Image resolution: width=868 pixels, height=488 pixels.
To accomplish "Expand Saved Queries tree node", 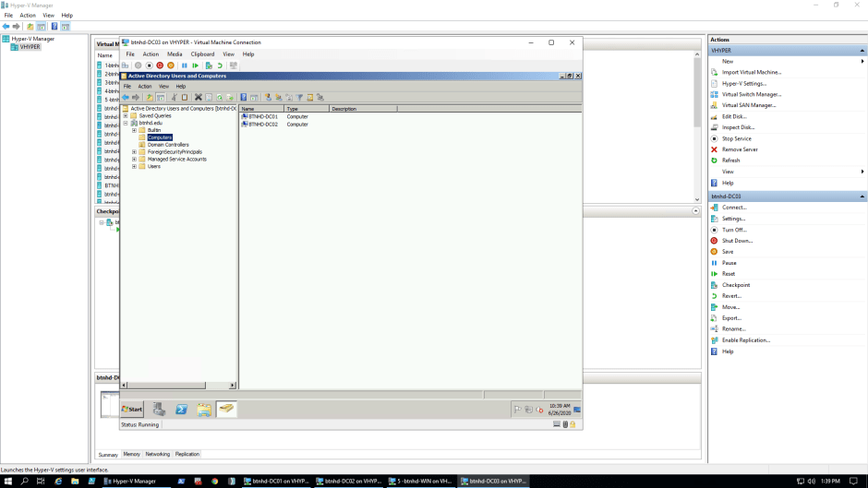I will 126,116.
